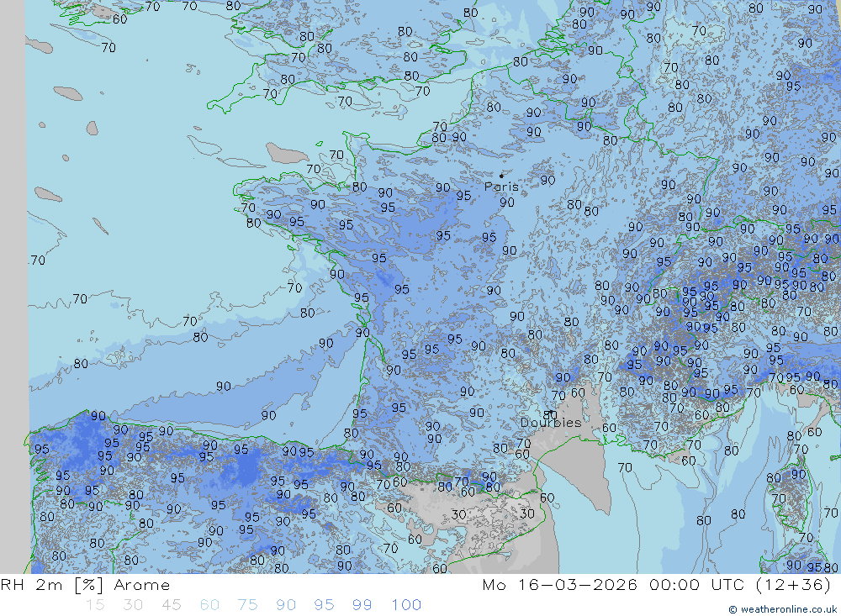The height and width of the screenshot is (616, 841).
Task: Click the Paris city label
Action: 501,187
